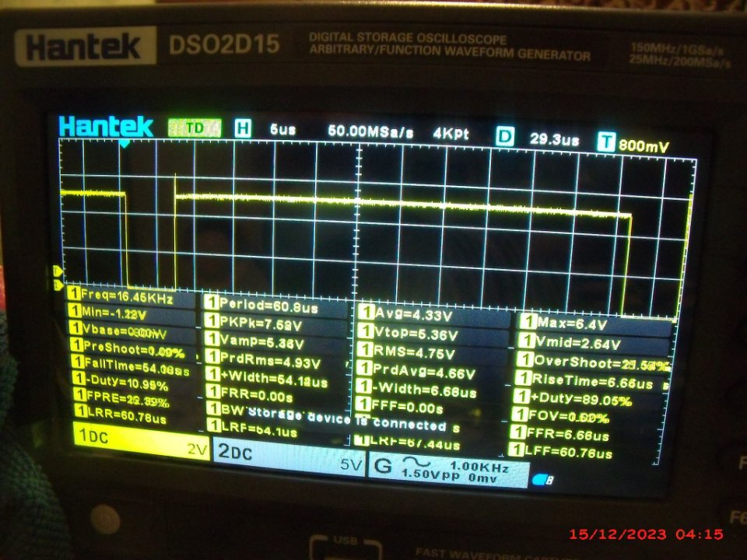Viewport: 747px width, 560px height.
Task: Select the Period=60.8us measurement
Action: (261, 305)
